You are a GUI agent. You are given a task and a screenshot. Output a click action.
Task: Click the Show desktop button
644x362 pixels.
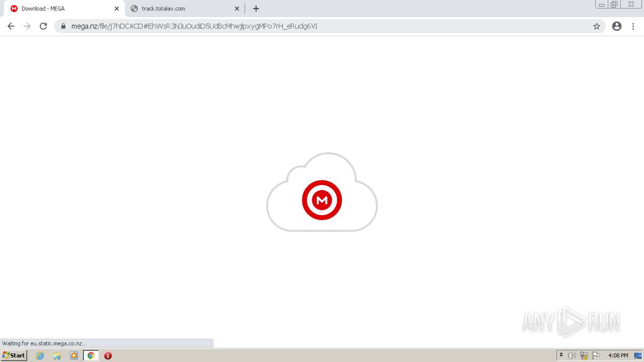tap(638, 355)
